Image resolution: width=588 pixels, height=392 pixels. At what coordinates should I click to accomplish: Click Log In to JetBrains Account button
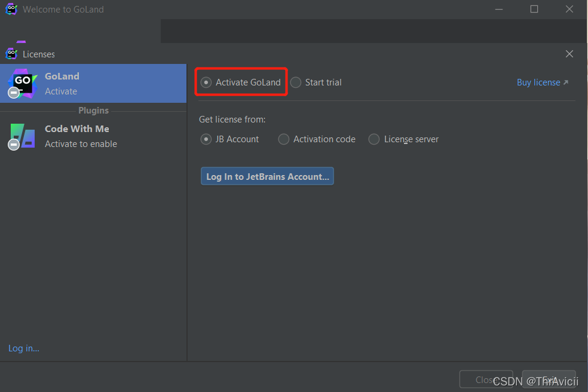pyautogui.click(x=267, y=176)
